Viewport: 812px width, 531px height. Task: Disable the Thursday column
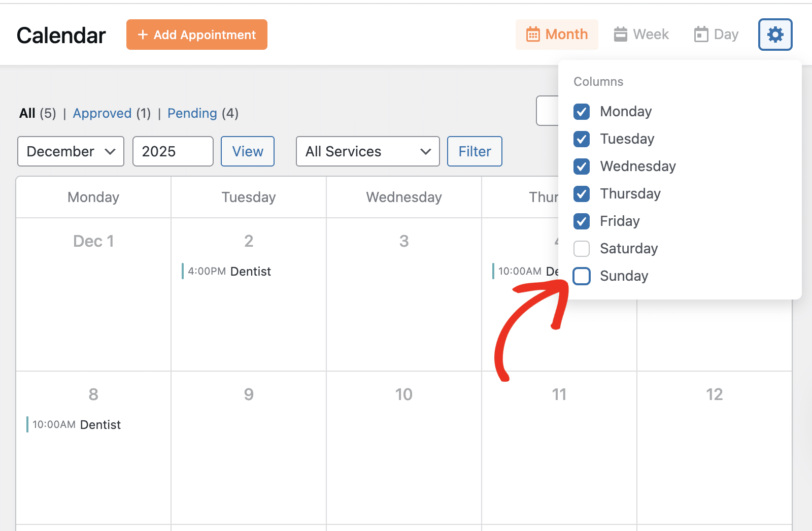(582, 194)
